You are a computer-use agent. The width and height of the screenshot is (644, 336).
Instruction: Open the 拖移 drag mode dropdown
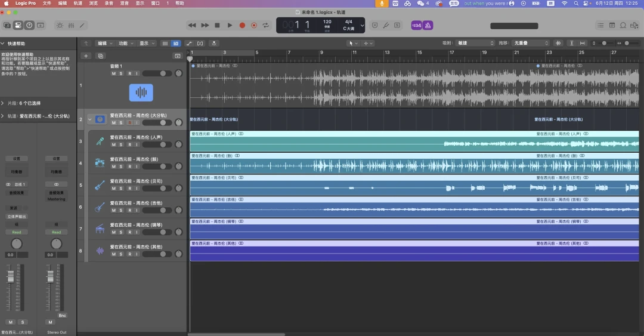tap(531, 43)
